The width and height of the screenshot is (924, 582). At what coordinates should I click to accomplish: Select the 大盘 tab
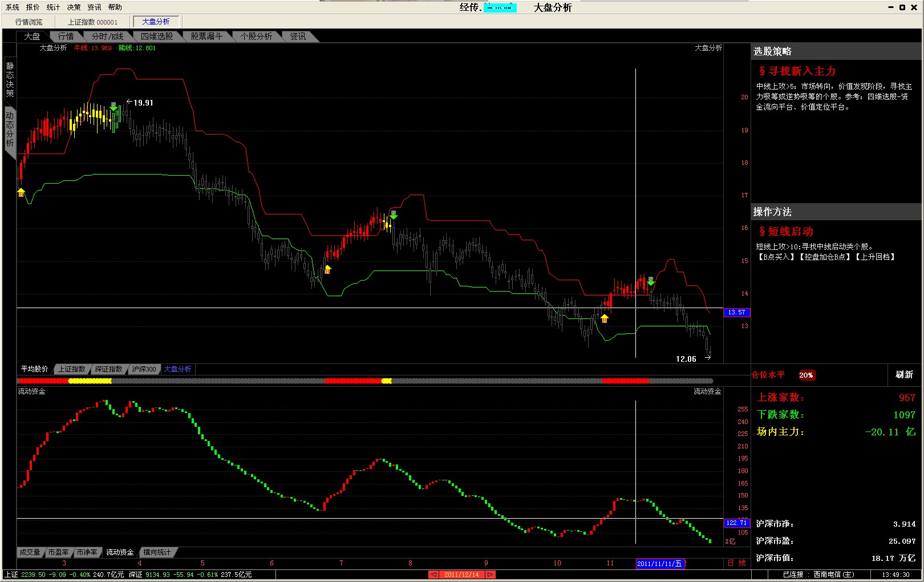coord(33,37)
